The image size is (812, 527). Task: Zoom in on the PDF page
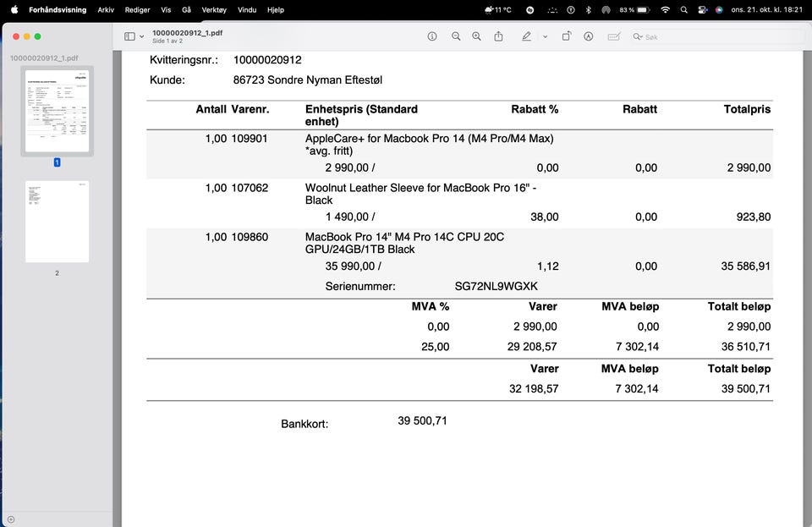tap(476, 36)
